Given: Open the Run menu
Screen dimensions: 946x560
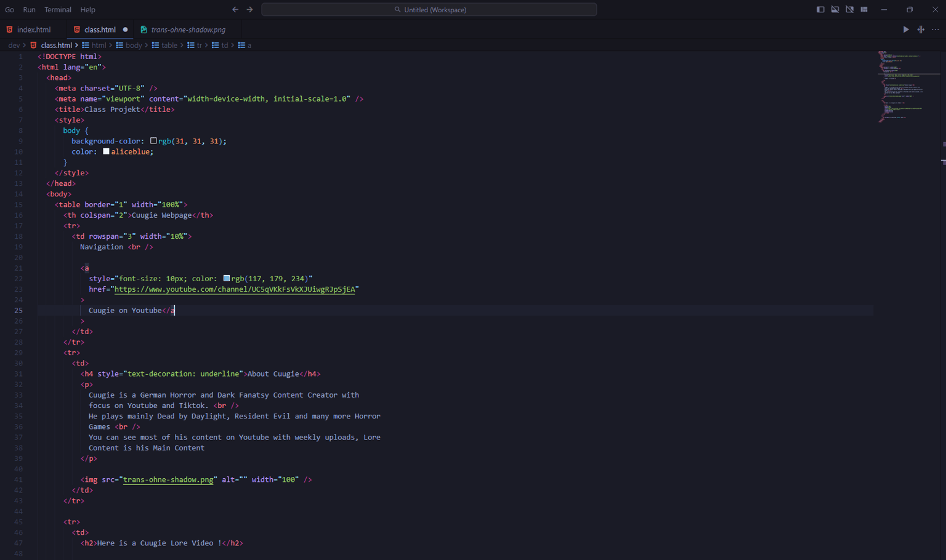Looking at the screenshot, I should point(29,10).
